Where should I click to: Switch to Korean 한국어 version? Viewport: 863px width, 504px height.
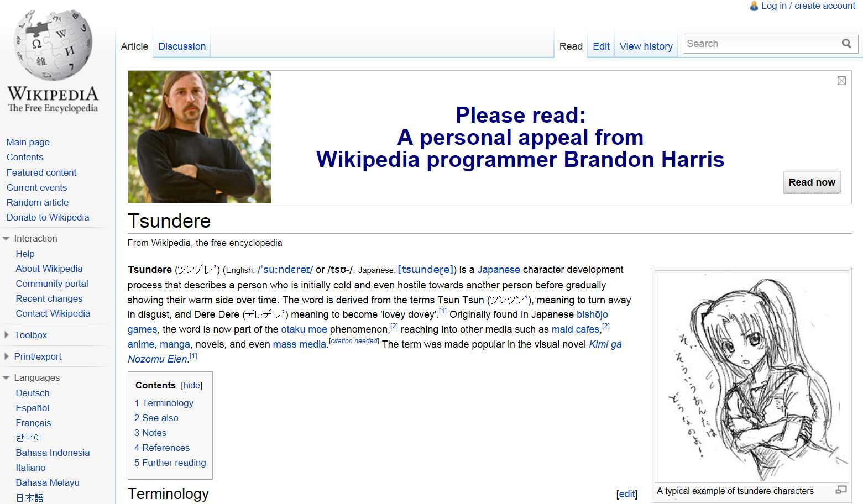[x=29, y=438]
